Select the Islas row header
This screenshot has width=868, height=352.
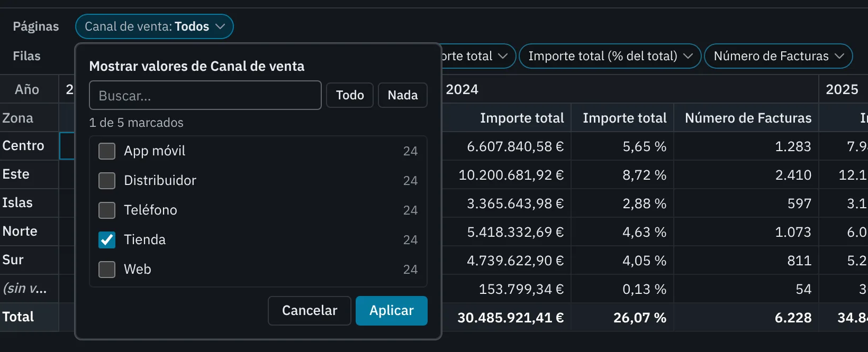click(x=29, y=203)
